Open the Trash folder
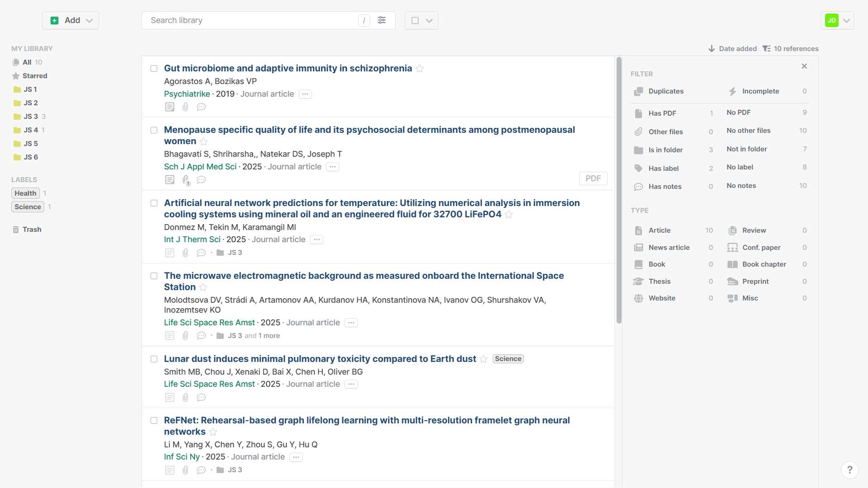This screenshot has height=488, width=868. click(32, 230)
